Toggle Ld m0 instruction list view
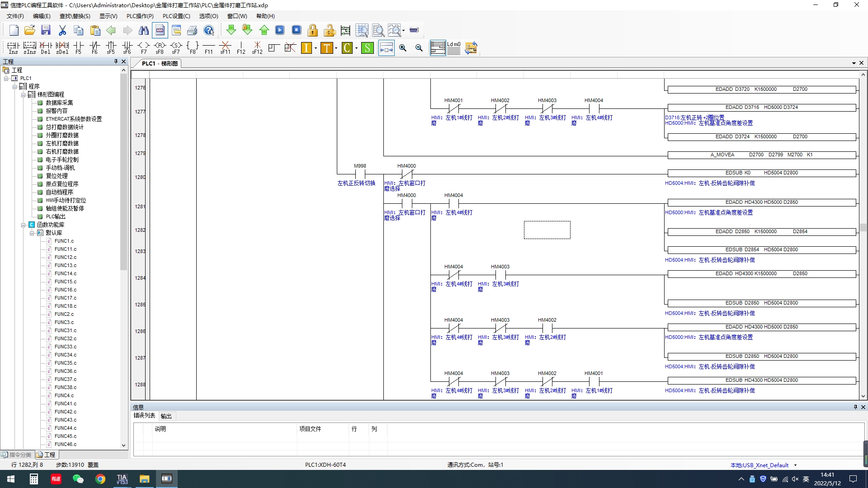This screenshot has height=488, width=868. coord(453,48)
